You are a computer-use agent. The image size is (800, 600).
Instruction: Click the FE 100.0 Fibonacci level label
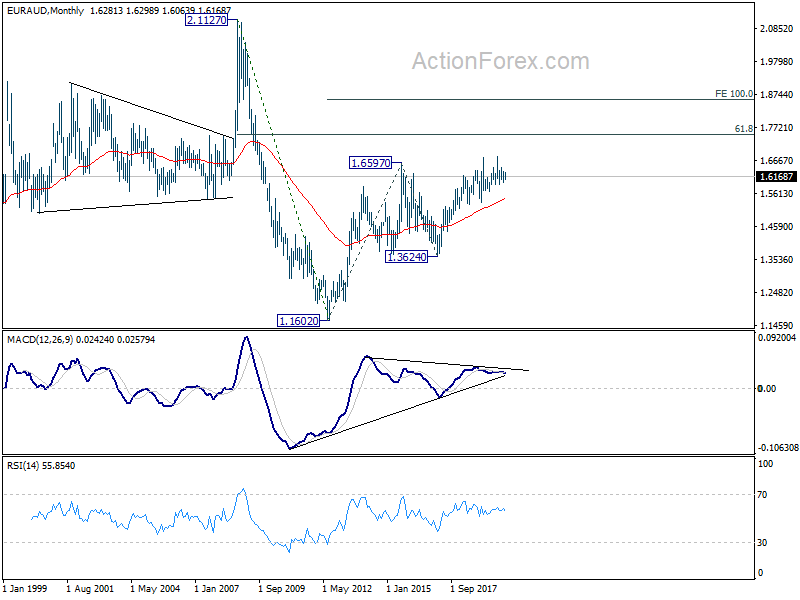[734, 94]
